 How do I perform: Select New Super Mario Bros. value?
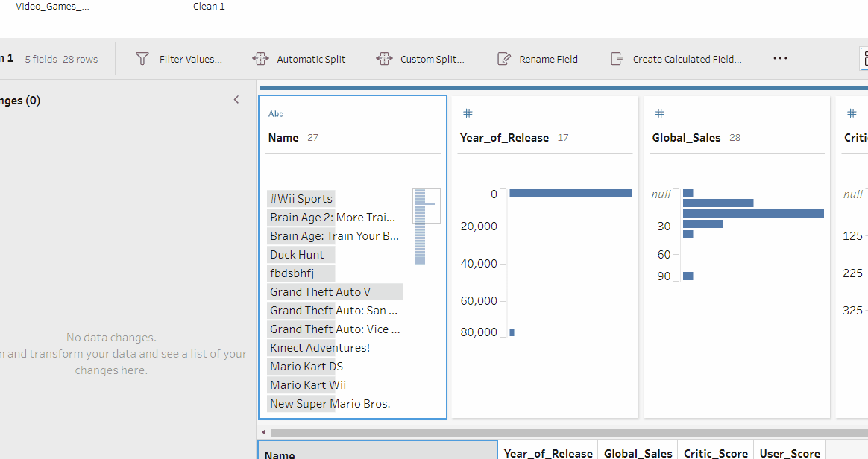pos(330,404)
